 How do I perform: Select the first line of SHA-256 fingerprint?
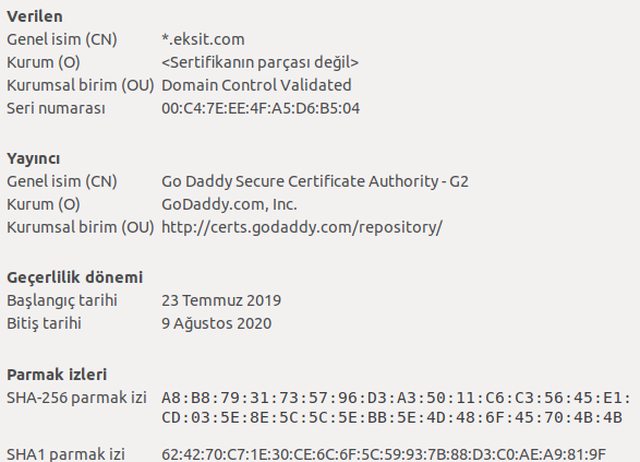tap(396, 398)
